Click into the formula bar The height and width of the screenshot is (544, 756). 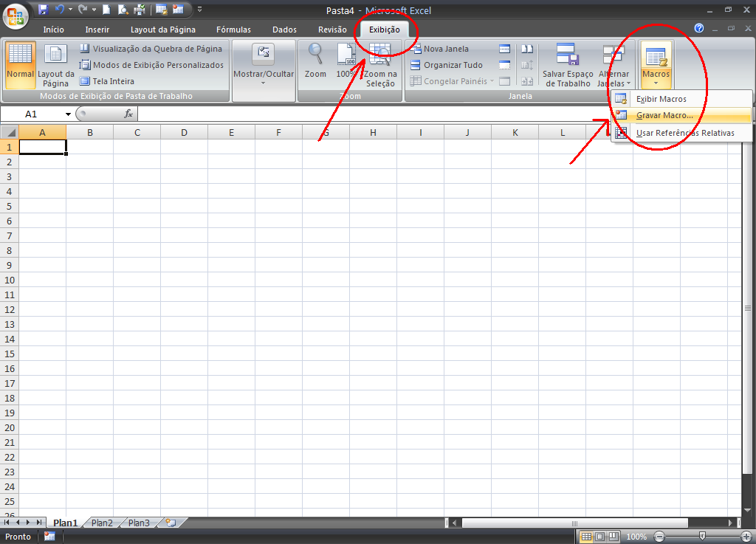pyautogui.click(x=443, y=114)
